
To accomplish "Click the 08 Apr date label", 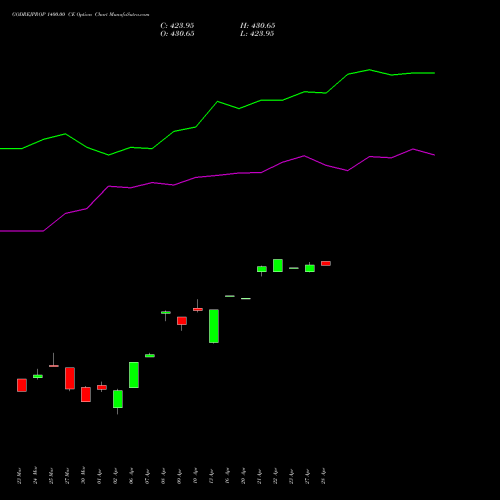I will pos(163,476).
